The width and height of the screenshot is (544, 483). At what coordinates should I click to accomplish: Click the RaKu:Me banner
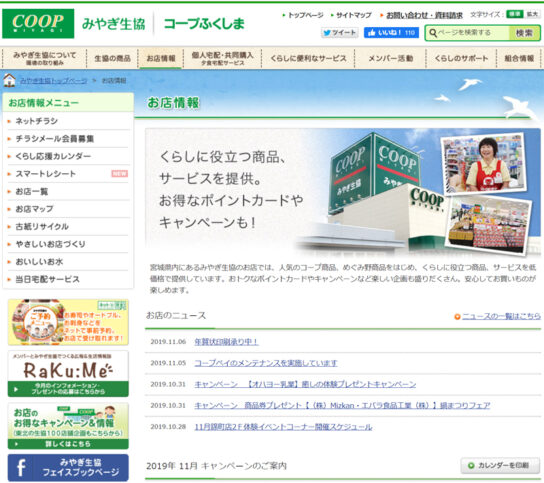tap(68, 374)
